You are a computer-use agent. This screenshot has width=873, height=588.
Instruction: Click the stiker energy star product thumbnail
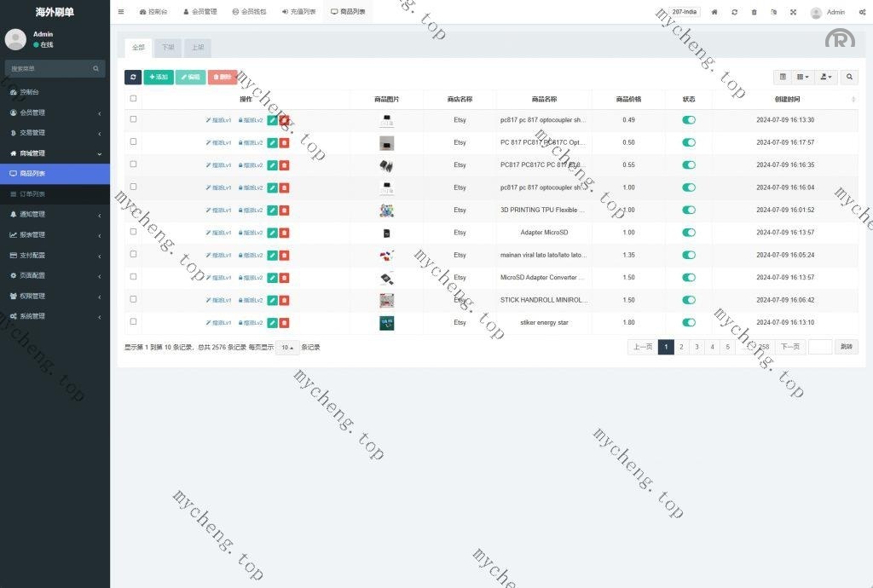tap(386, 322)
